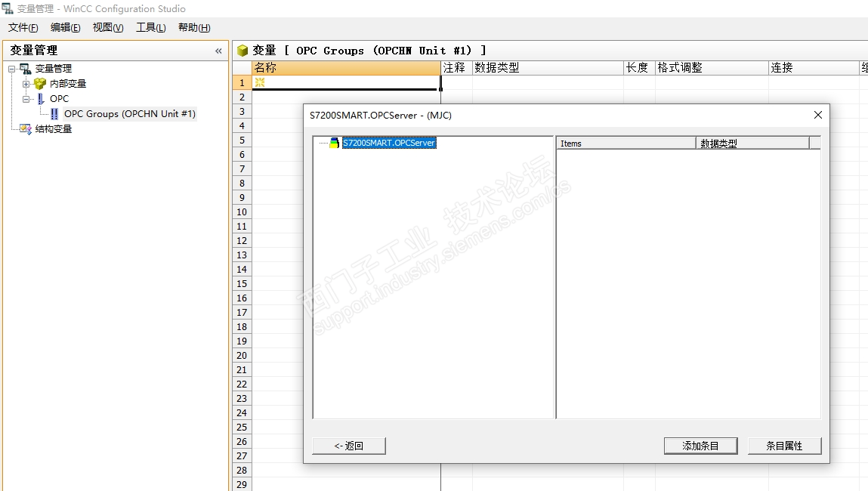
Task: Select row header 2 in variable table
Action: click(242, 97)
